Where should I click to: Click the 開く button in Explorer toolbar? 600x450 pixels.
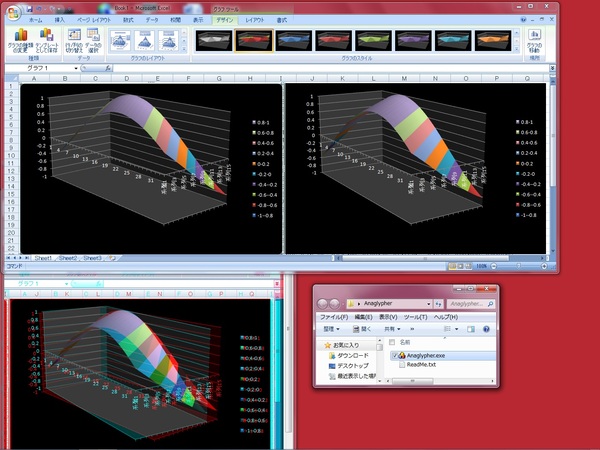(363, 327)
